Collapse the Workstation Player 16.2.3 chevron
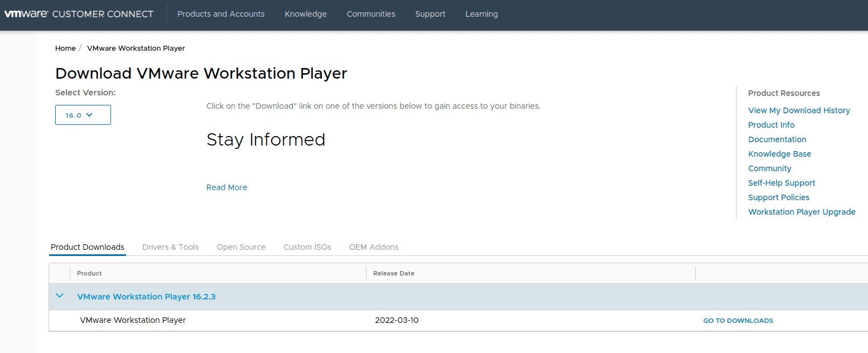This screenshot has height=353, width=868. coord(60,296)
